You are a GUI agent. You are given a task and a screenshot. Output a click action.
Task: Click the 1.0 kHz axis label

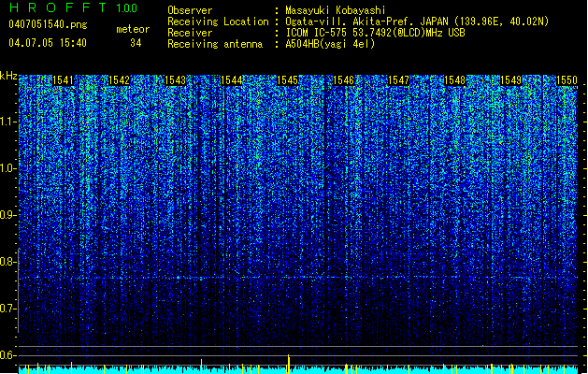(x=8, y=169)
